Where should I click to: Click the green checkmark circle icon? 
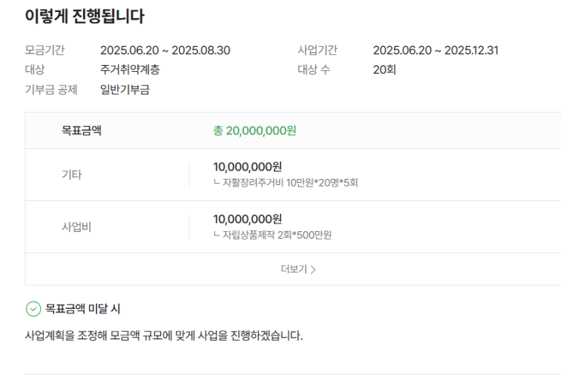click(x=33, y=309)
